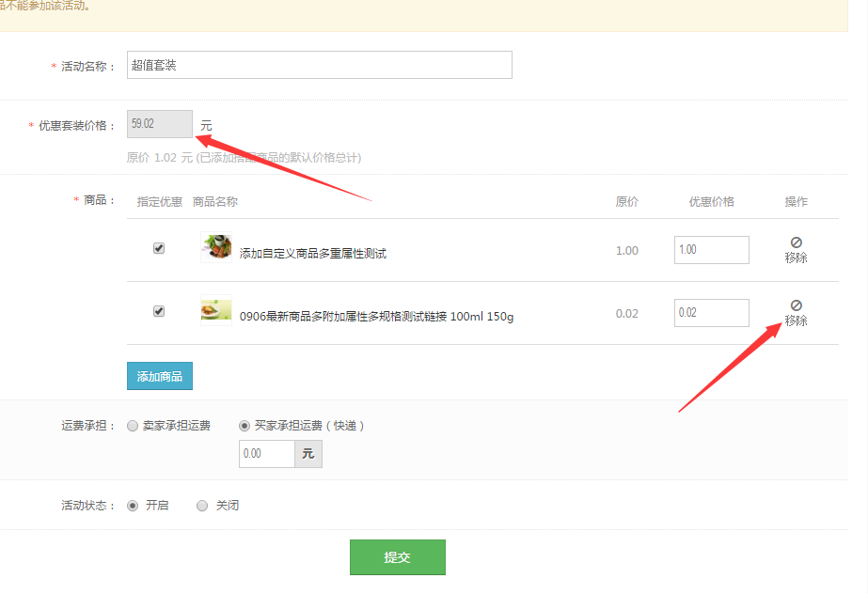Click the 原价 column header
The image size is (868, 594).
click(627, 202)
